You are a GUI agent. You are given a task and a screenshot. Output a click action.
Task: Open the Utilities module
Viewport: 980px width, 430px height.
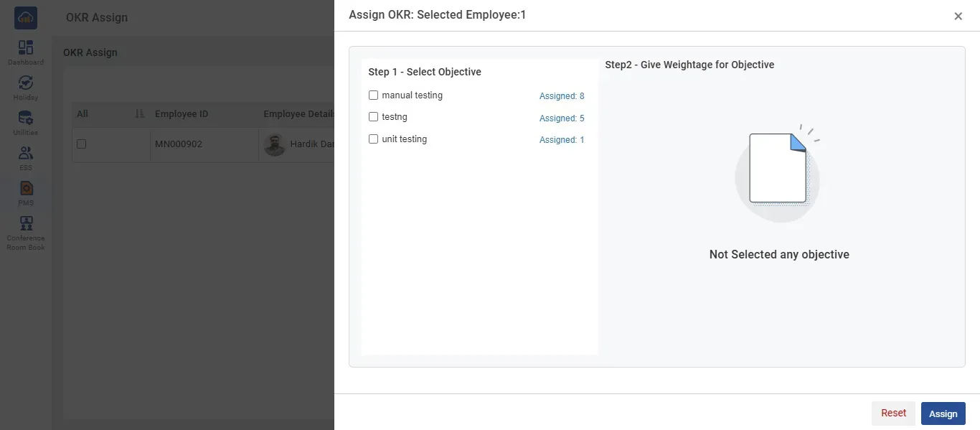tap(25, 120)
